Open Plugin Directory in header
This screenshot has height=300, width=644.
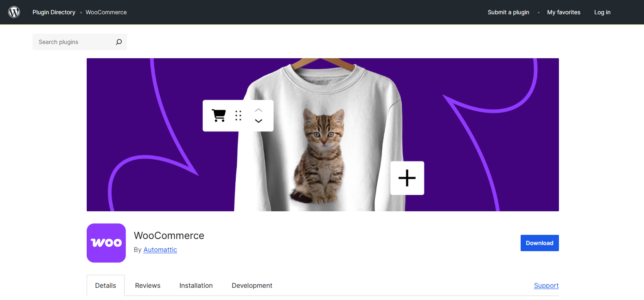54,12
